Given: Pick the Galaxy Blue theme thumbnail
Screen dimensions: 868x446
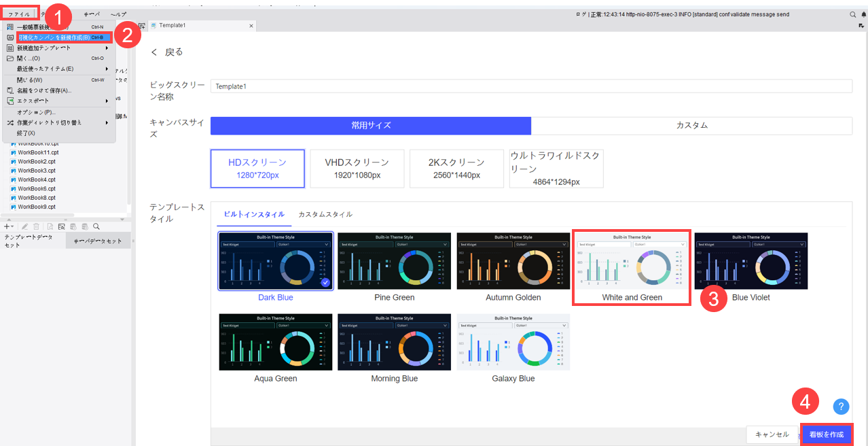Looking at the screenshot, I should point(513,342).
